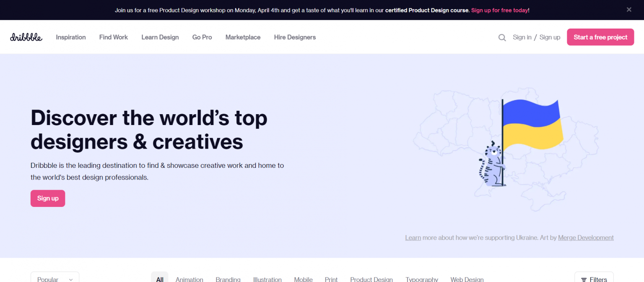Dismiss the workshop announcement banner
The image size is (644, 282).
628,9
